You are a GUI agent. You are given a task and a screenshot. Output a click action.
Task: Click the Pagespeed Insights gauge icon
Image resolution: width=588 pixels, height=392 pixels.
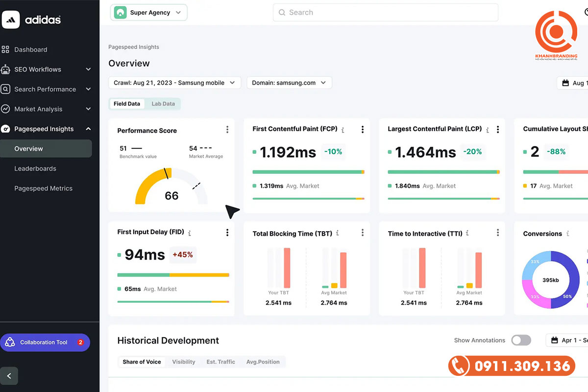pos(5,129)
